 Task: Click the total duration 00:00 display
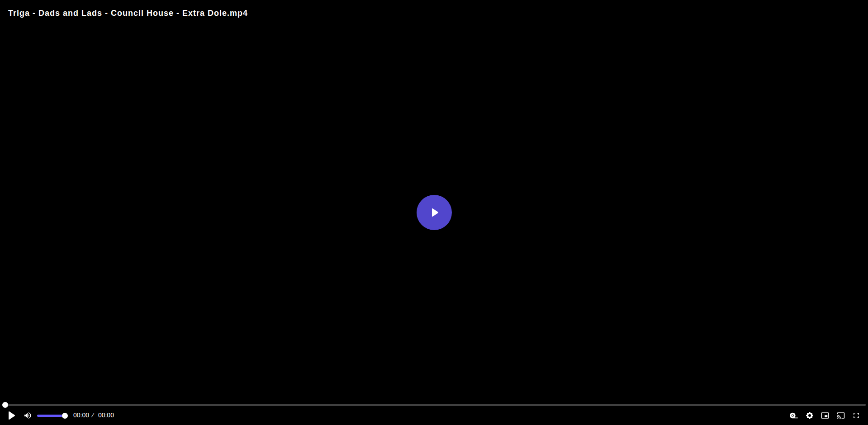click(x=106, y=415)
